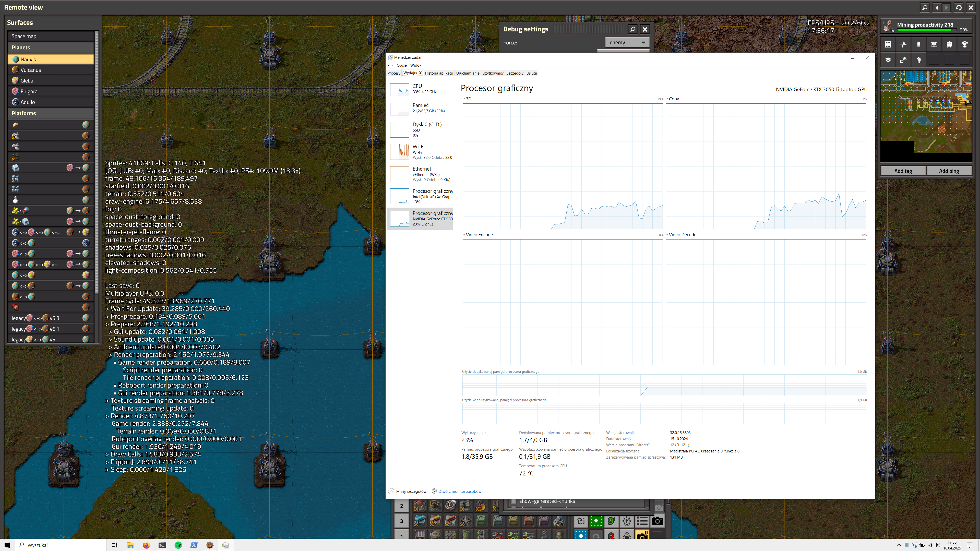The height and width of the screenshot is (551, 980).
Task: Open the Factoriopedia book icon
Action: click(934, 44)
